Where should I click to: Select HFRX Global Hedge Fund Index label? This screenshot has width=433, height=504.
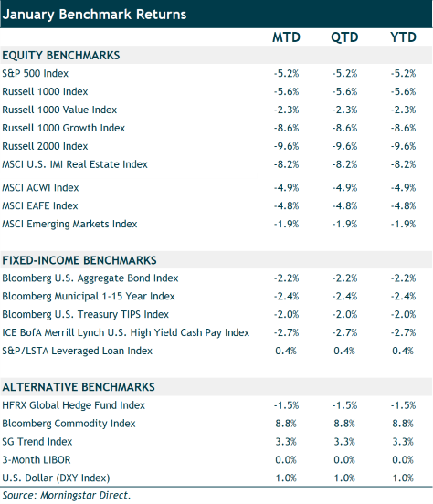74,405
